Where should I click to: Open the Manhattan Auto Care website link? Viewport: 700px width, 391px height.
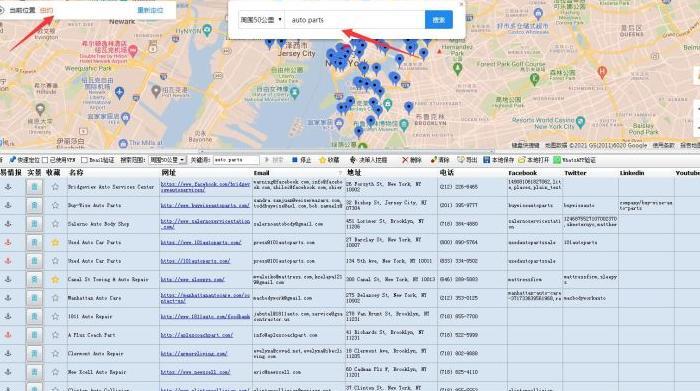(205, 298)
